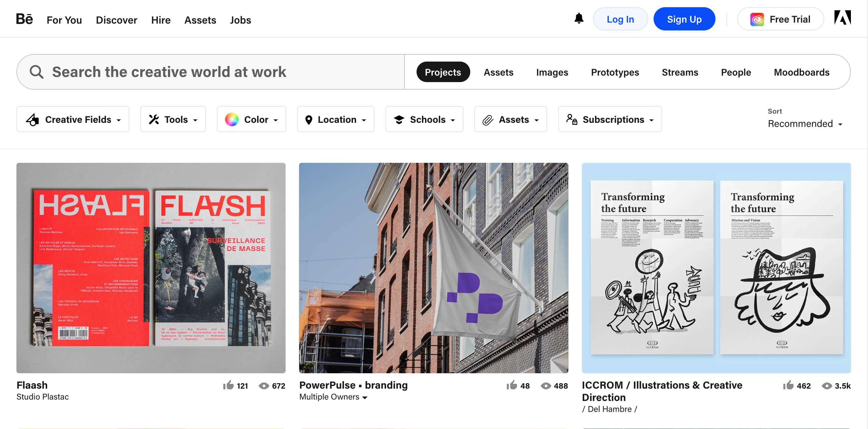Click the views eye icon on PowerPulse
Image resolution: width=868 pixels, height=429 pixels.
[546, 386]
